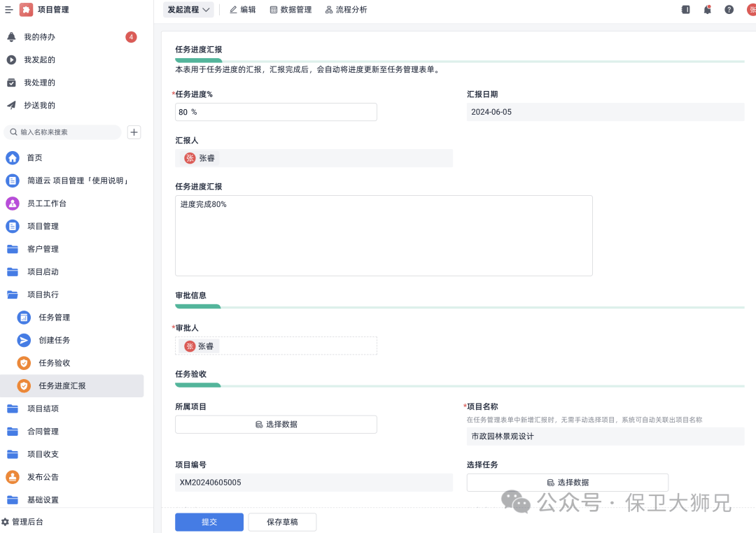Expand the 客户管理 folder
The image size is (756, 533).
pyautogui.click(x=13, y=249)
